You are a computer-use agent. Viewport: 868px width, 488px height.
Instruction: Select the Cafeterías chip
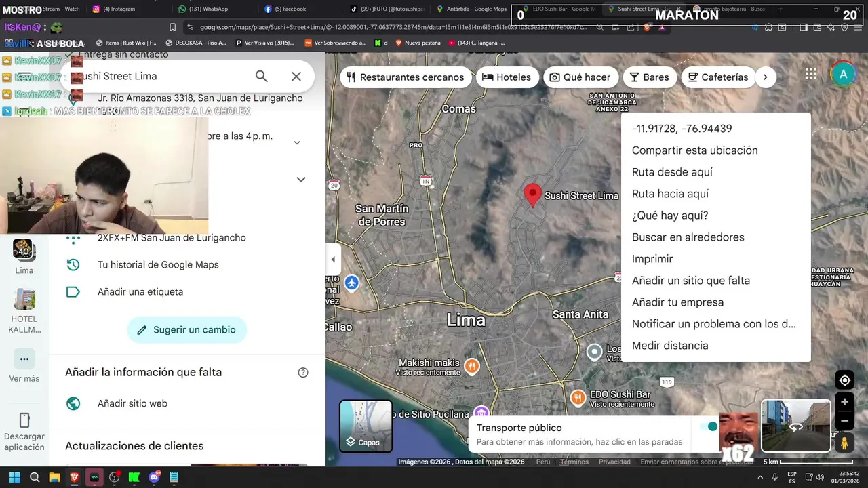pos(718,77)
